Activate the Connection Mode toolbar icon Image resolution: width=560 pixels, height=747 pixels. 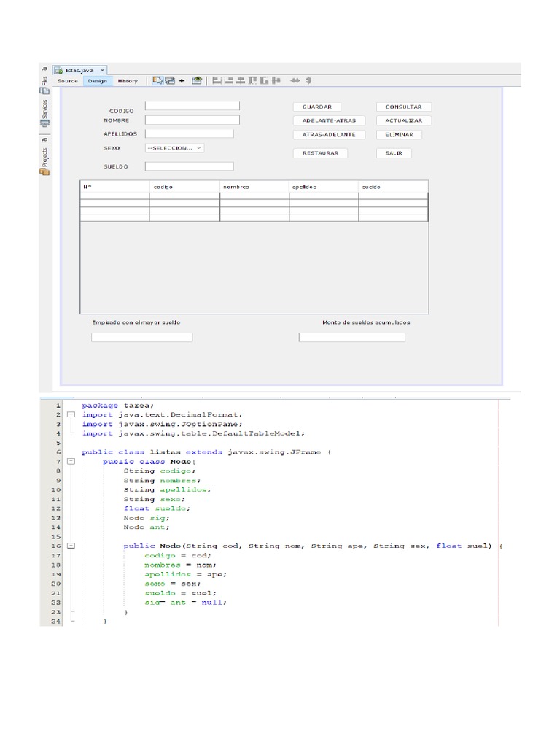(169, 81)
